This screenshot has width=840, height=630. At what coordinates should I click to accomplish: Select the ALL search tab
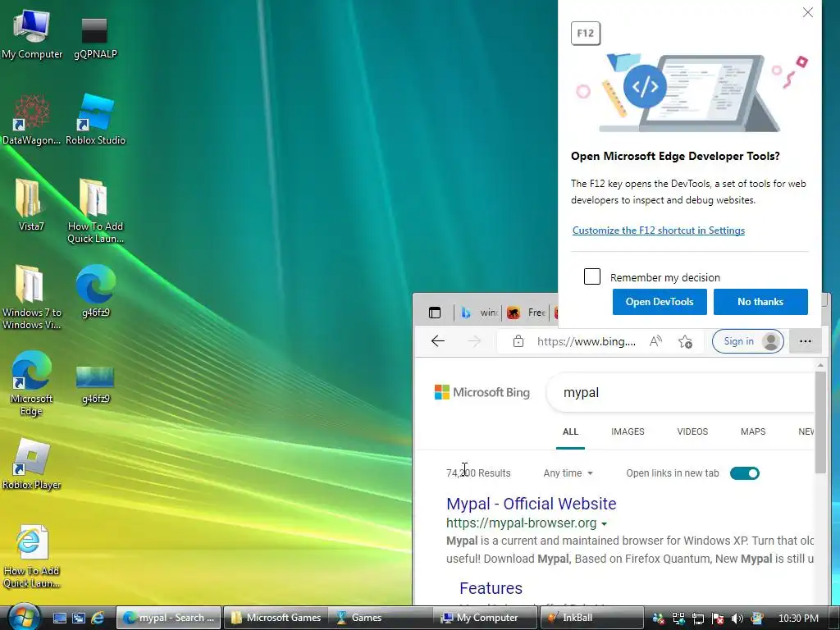(571, 431)
